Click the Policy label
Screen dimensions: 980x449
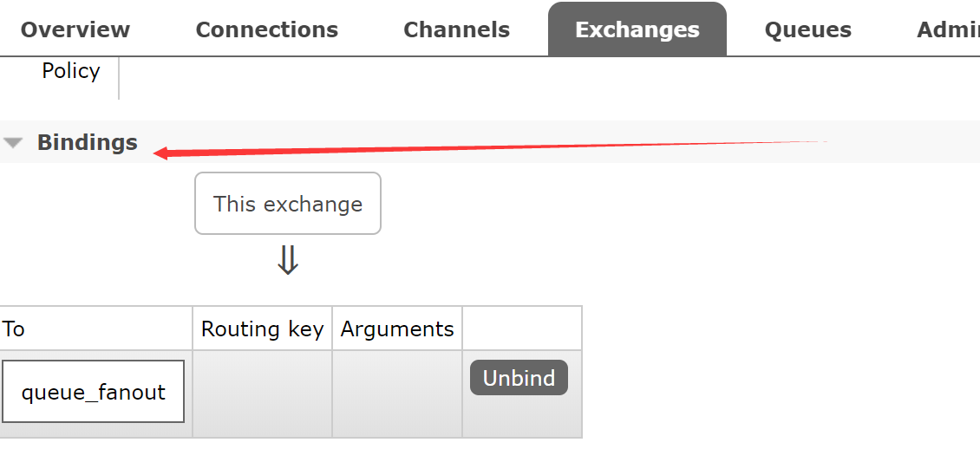tap(71, 71)
